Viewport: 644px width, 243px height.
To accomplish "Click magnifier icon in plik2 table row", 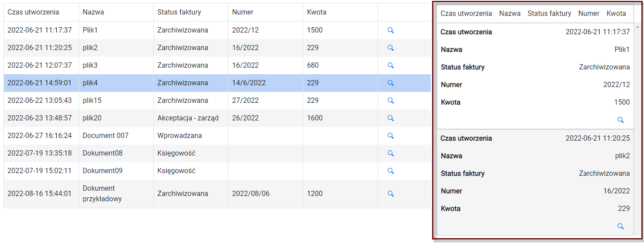I will pos(390,48).
